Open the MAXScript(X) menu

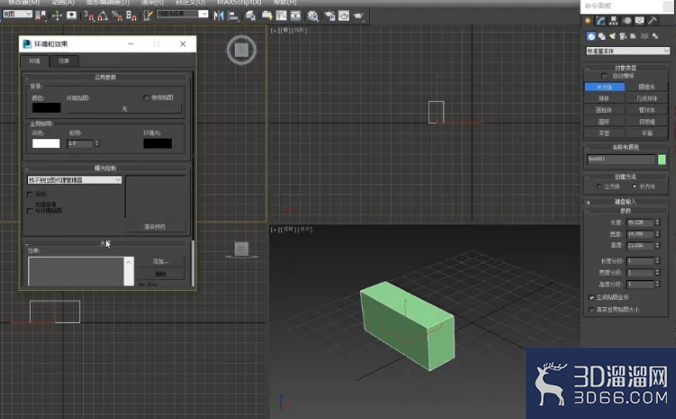239,2
